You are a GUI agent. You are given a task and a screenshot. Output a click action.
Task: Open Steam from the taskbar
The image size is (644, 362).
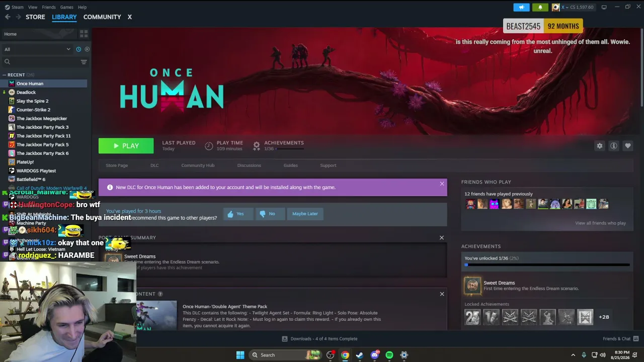click(359, 355)
